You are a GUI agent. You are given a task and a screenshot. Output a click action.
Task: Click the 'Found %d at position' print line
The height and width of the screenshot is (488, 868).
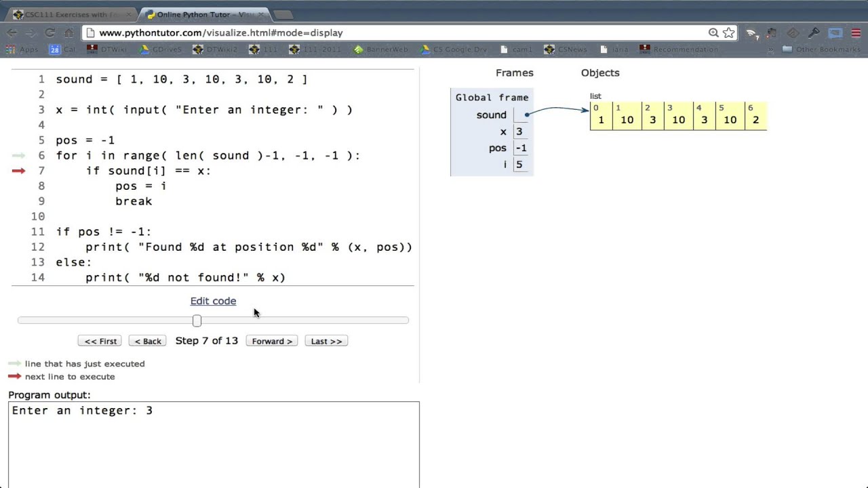[249, 247]
